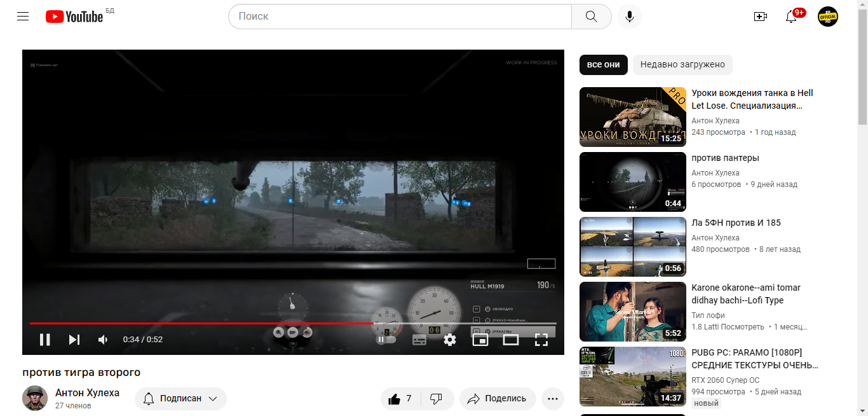868x416 pixels.
Task: Open notifications bell
Action: [x=791, y=17]
